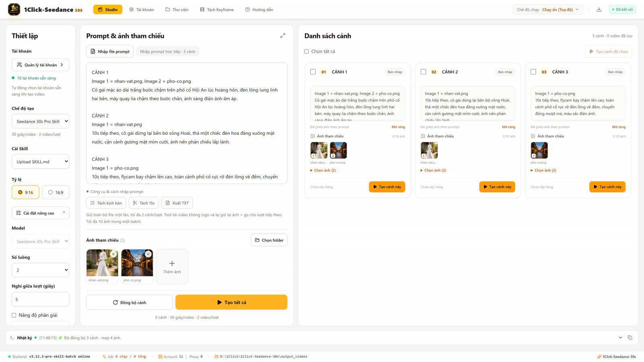Open the Thư viện tab
644x362 pixels.
click(x=177, y=10)
